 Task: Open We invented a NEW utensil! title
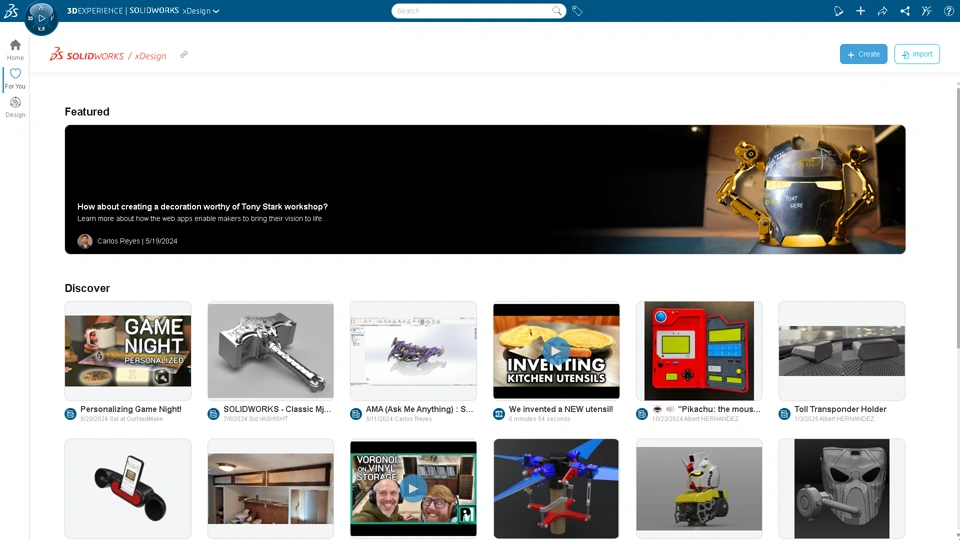tap(561, 409)
